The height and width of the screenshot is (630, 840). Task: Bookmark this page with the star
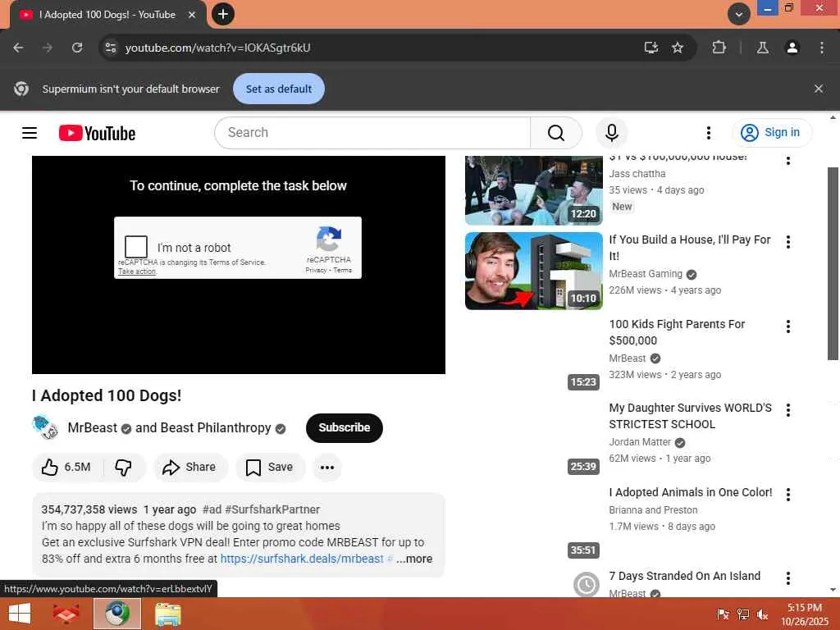(678, 48)
